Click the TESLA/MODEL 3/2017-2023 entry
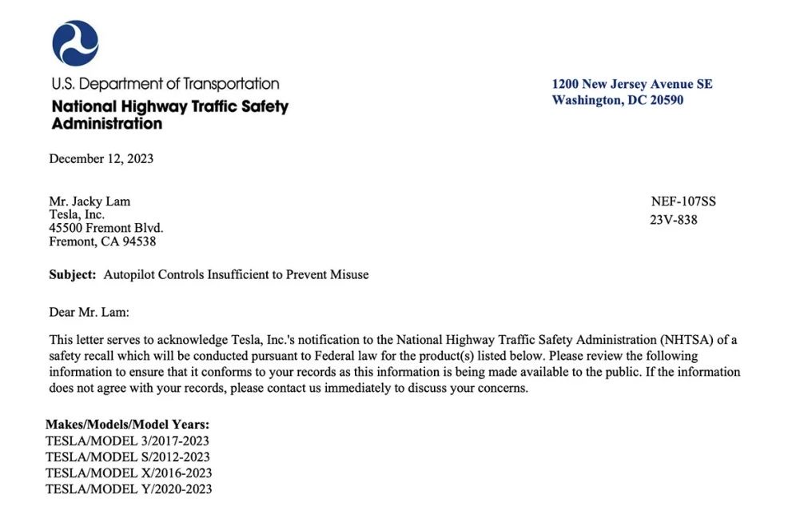This screenshot has height=507, width=812. pos(127,441)
